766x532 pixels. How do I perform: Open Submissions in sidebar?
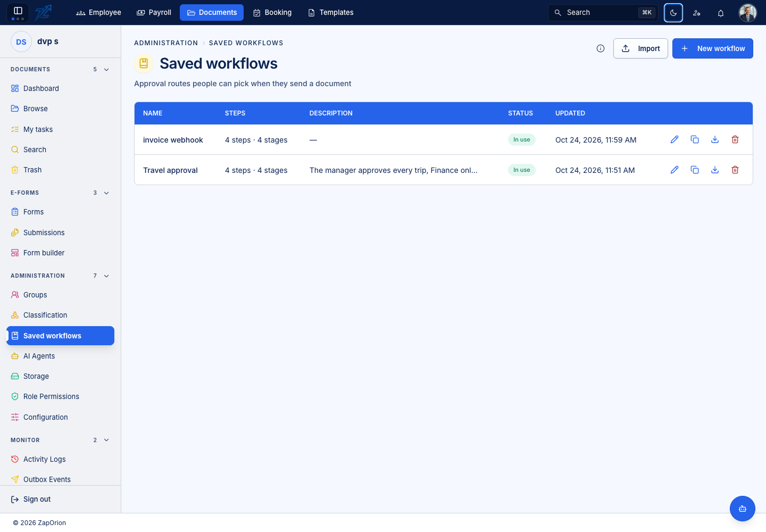coord(60,232)
